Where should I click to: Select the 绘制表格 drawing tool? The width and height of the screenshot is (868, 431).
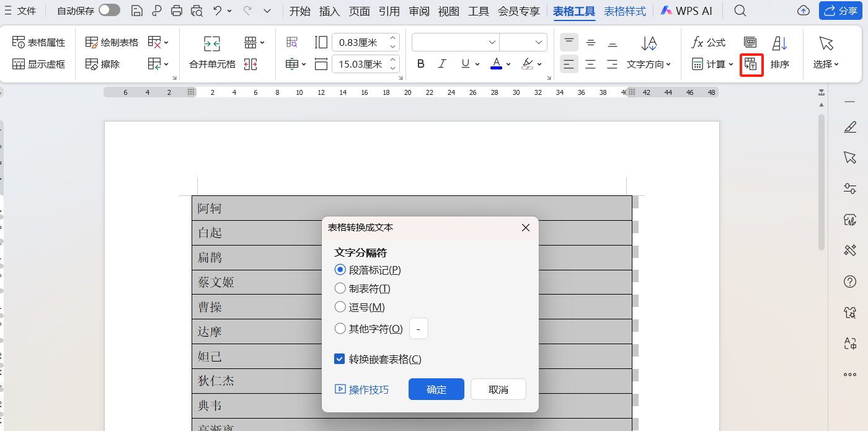pyautogui.click(x=112, y=42)
